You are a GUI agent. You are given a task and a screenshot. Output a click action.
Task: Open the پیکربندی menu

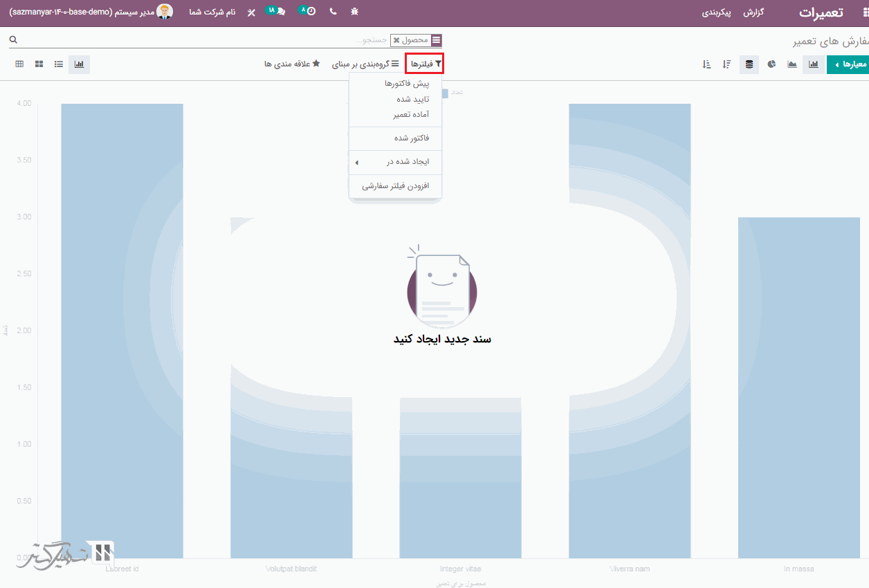(717, 12)
